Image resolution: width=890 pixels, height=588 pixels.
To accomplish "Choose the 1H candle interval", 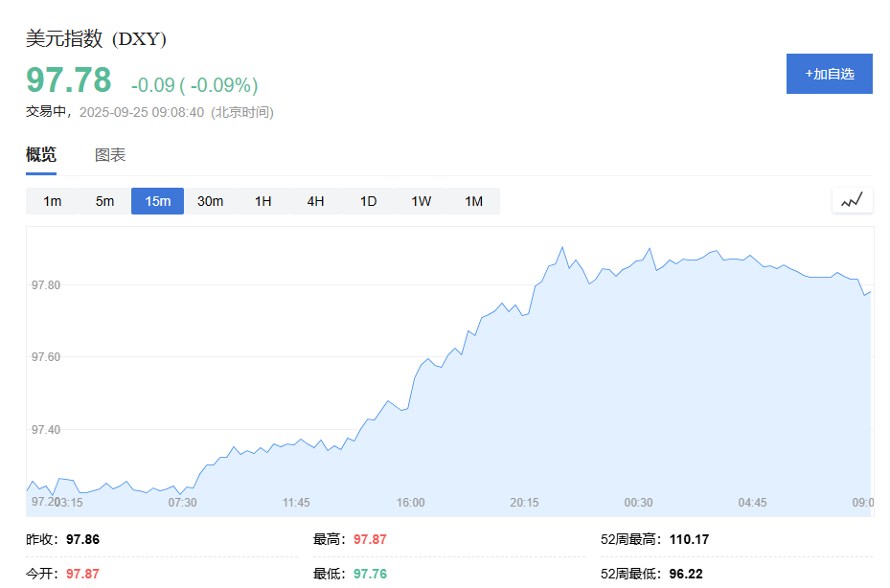I will click(x=262, y=201).
